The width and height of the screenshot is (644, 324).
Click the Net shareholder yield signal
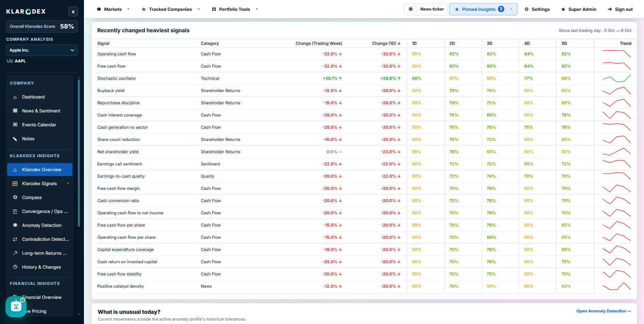click(x=118, y=152)
